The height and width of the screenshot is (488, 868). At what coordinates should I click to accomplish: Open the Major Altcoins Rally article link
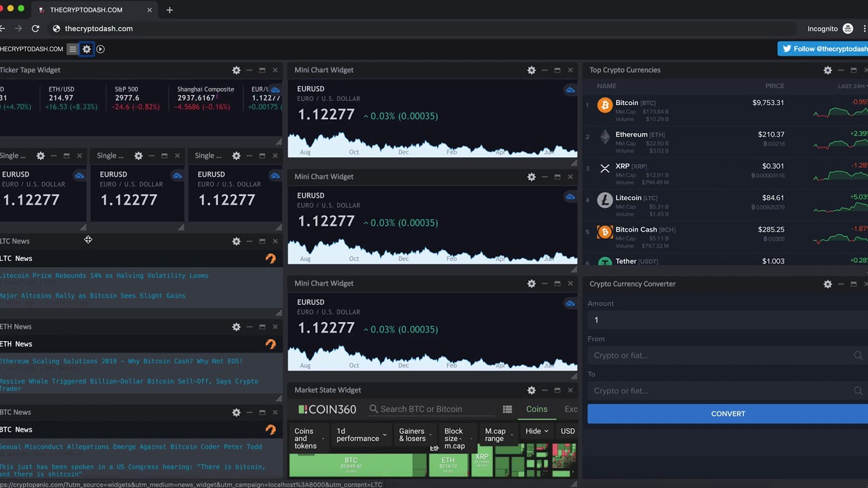point(93,296)
